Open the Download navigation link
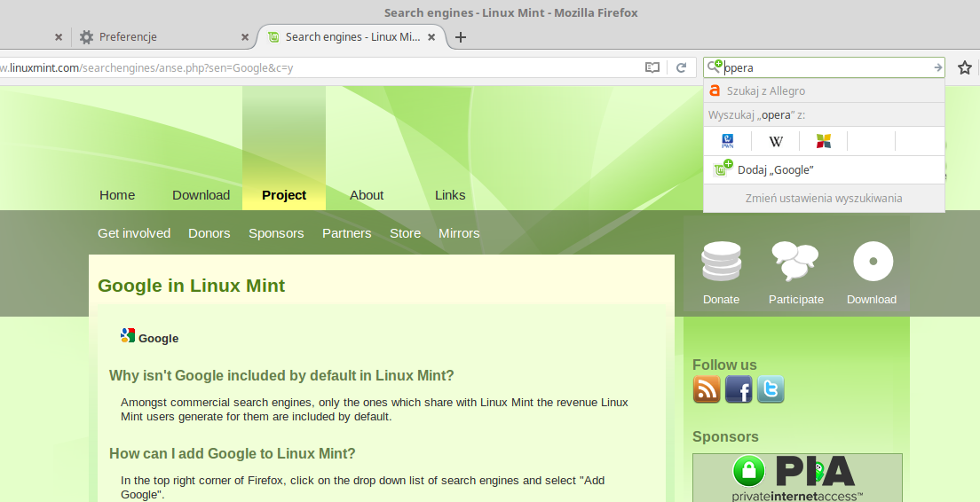The width and height of the screenshot is (980, 502). coord(201,195)
